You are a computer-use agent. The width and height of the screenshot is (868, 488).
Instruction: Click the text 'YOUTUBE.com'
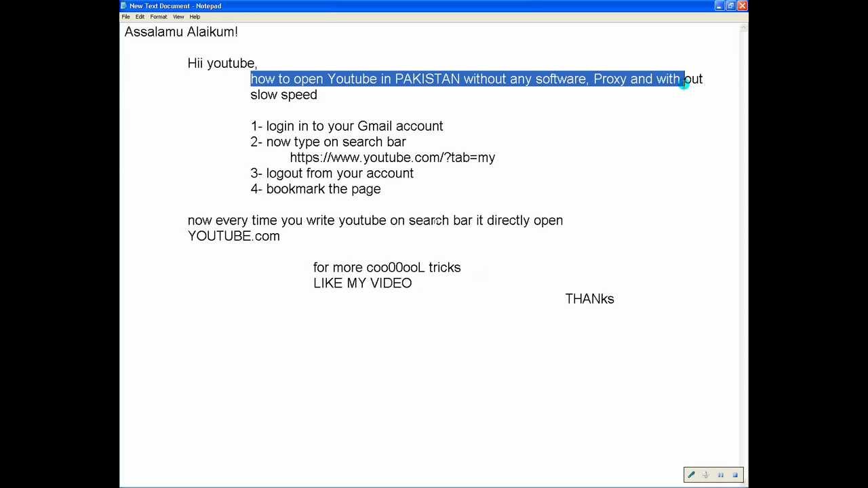(x=233, y=236)
